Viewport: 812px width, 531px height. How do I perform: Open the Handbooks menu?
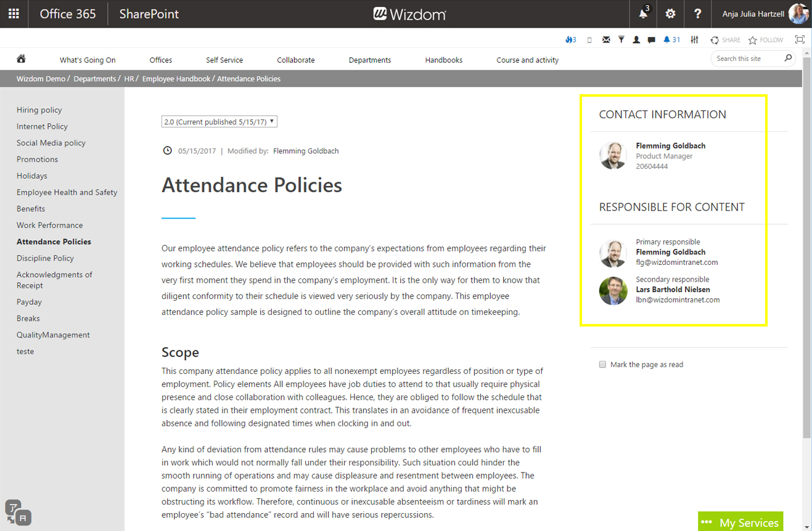pos(444,60)
